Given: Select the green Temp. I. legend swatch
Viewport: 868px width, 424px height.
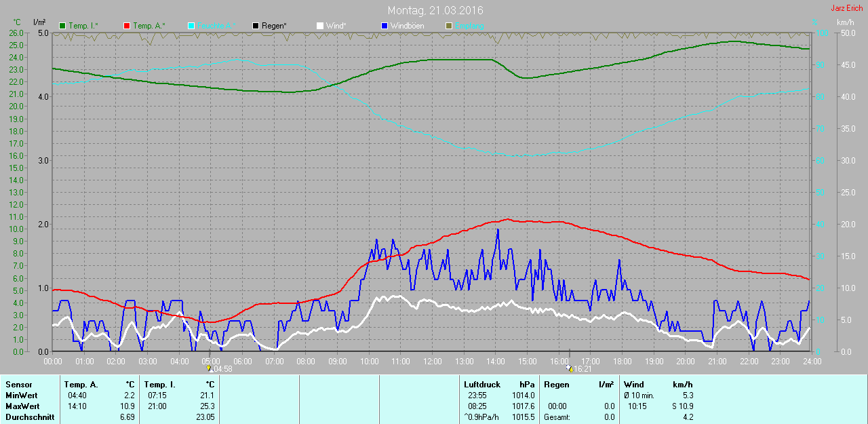Looking at the screenshot, I should [63, 26].
